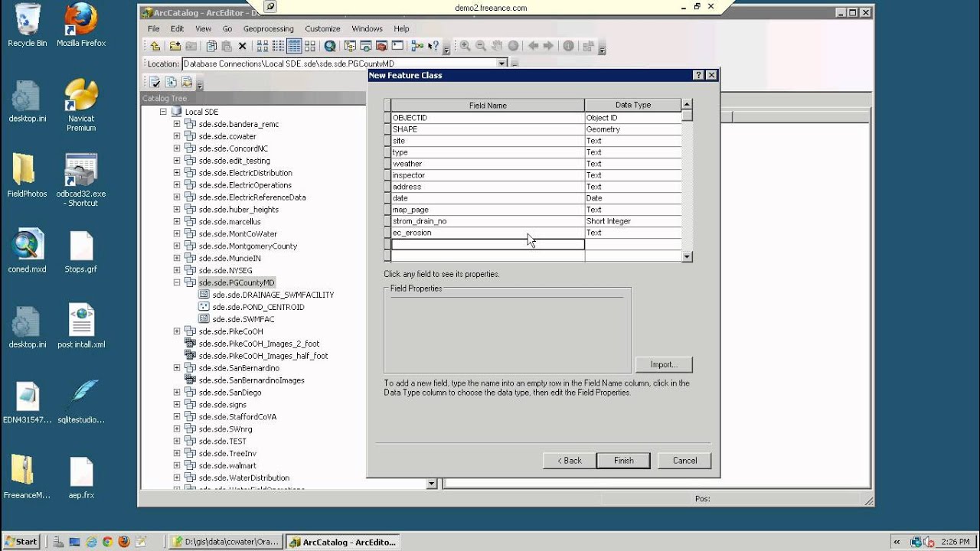
Task: Select the 'inspector' field name row
Action: click(488, 175)
